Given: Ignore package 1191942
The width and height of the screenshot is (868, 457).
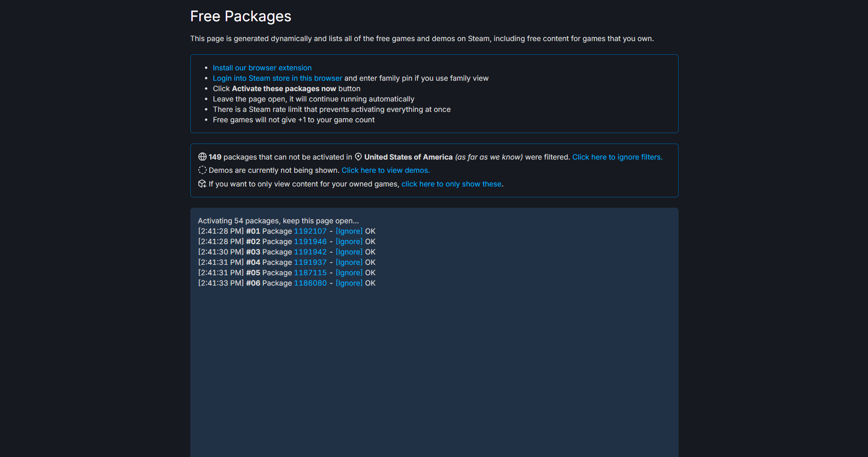Looking at the screenshot, I should point(349,252).
